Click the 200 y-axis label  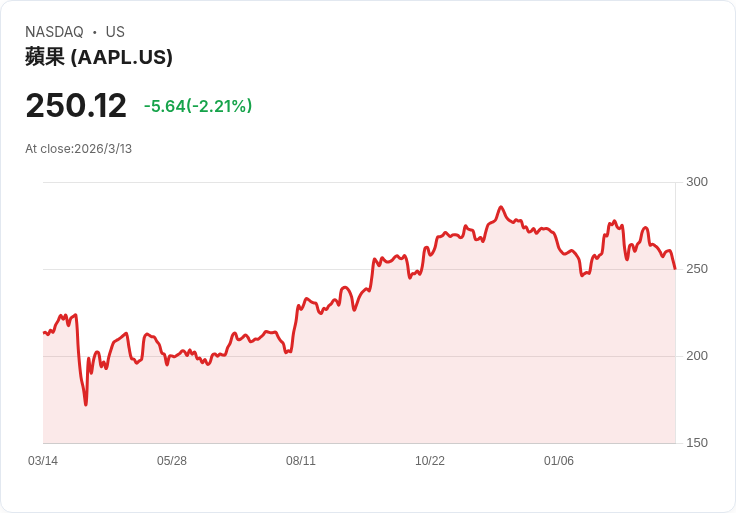[x=696, y=356]
